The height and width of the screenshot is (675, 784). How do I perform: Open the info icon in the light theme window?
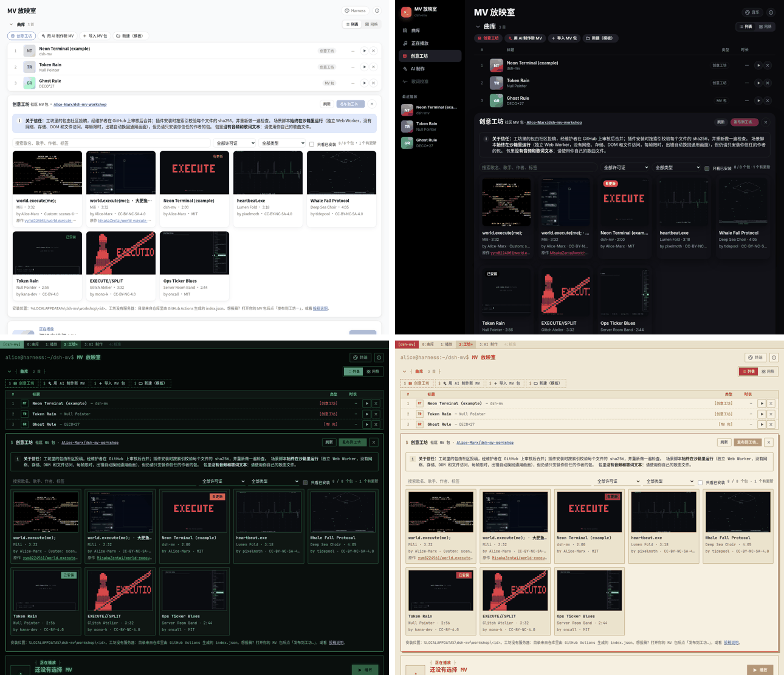click(377, 10)
